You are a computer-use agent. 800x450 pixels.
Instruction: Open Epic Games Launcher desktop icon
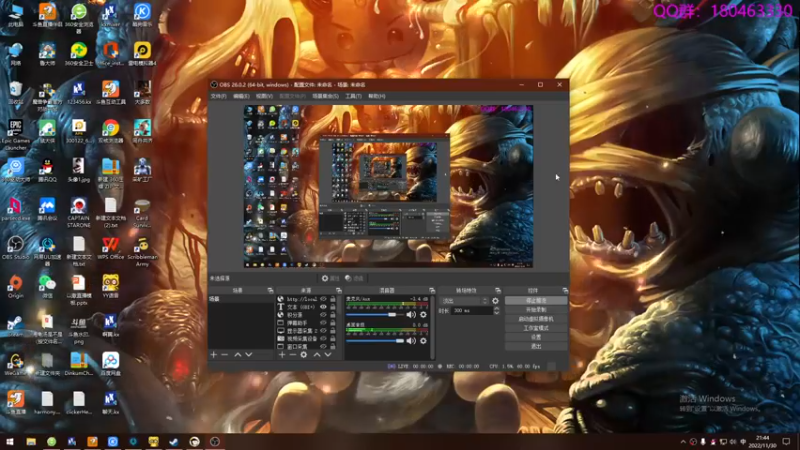tap(15, 135)
